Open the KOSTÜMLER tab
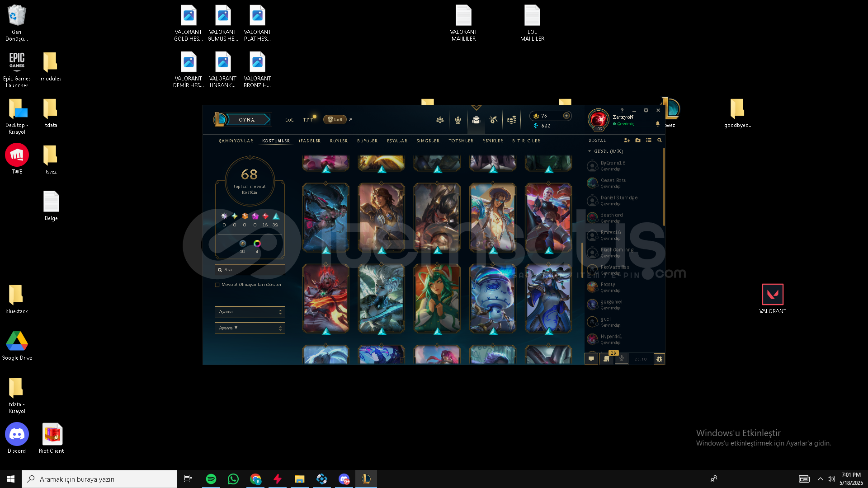 pos(276,141)
